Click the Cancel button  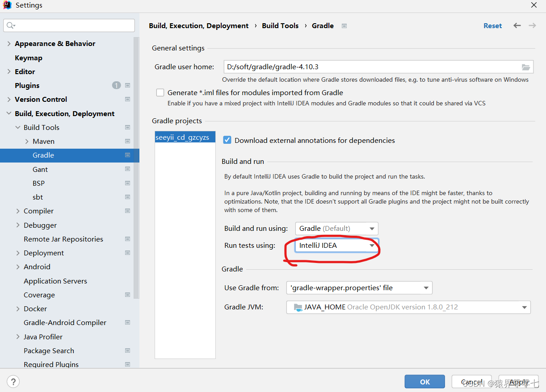point(472,382)
